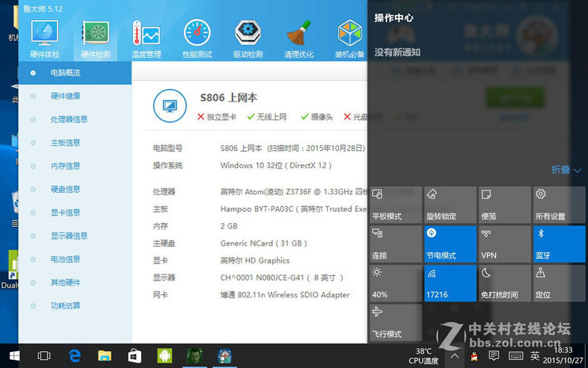Turn off 蓝牙 Bluetooth tile
Screen dimensions: 588x368
559,244
